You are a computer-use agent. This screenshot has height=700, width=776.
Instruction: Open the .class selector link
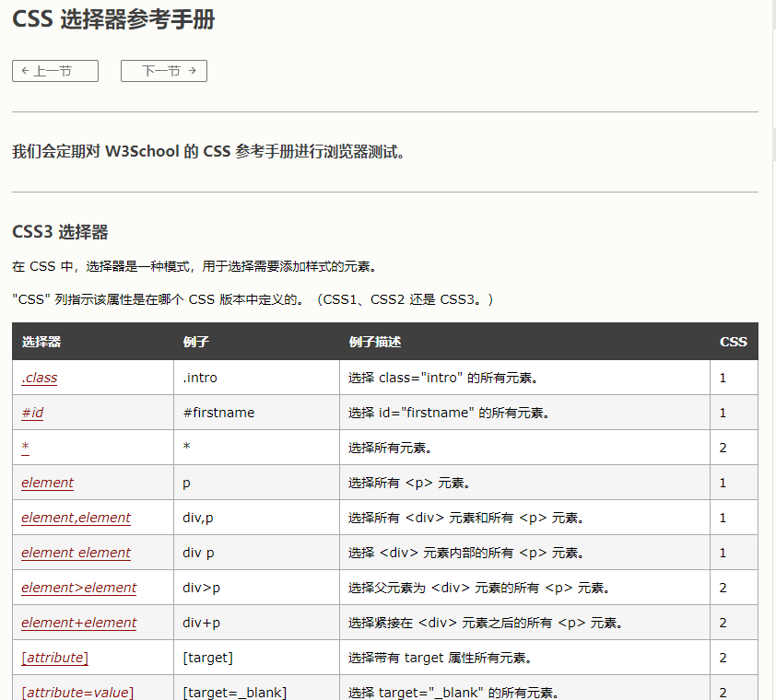click(x=39, y=378)
